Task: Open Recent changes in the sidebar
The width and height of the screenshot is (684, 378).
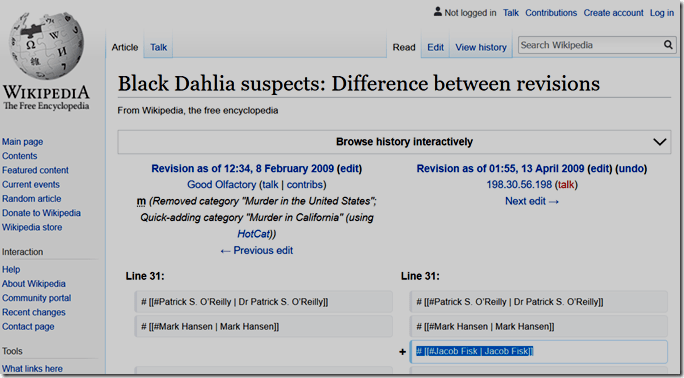Action: (34, 312)
